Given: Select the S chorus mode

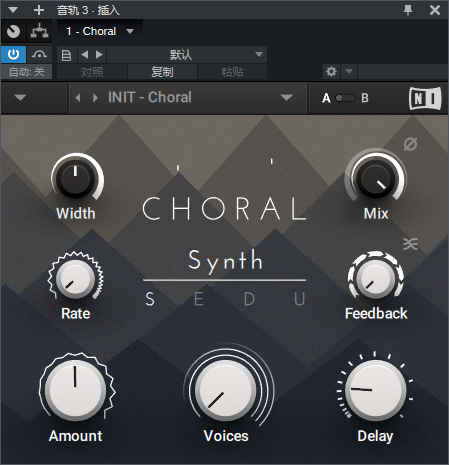Looking at the screenshot, I should (150, 299).
